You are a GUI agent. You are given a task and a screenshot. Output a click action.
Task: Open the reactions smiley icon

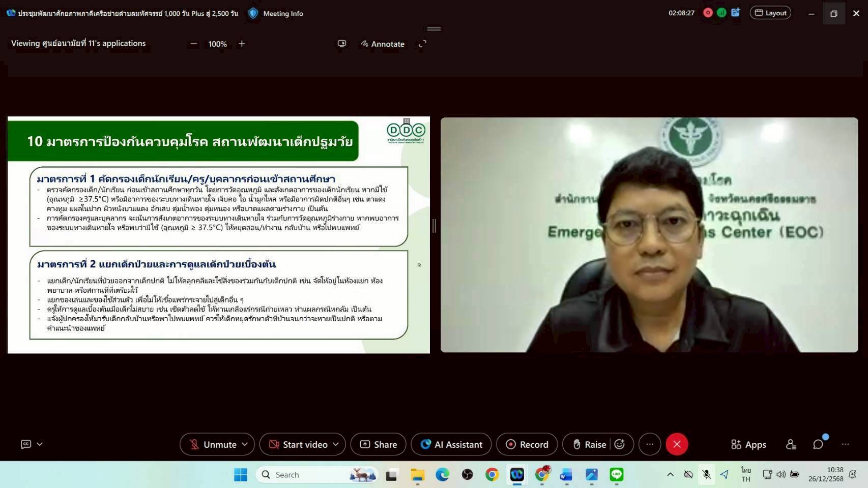[619, 444]
